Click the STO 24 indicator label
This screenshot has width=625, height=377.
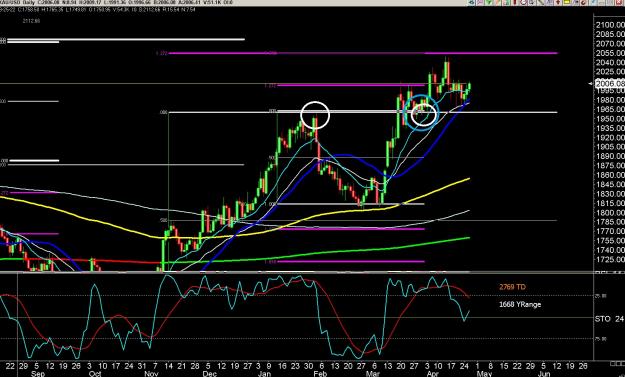pyautogui.click(x=609, y=319)
